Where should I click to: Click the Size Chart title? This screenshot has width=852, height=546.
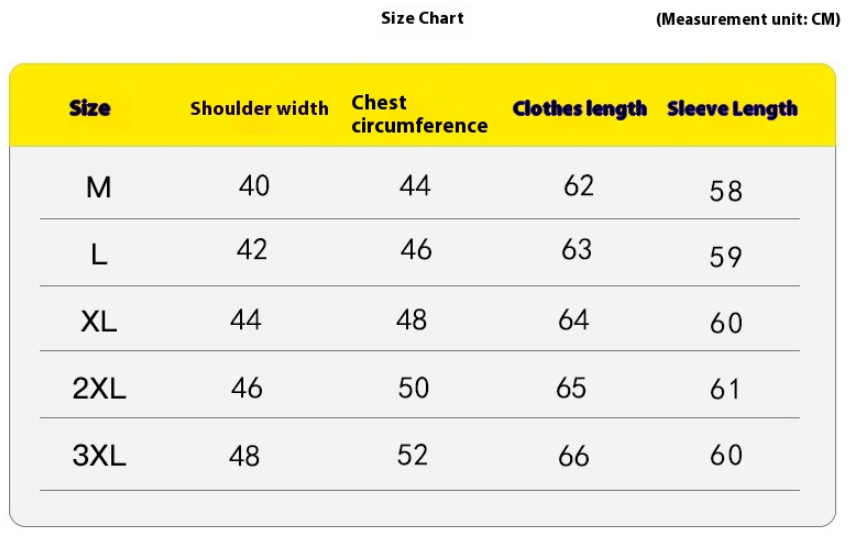coord(422,18)
